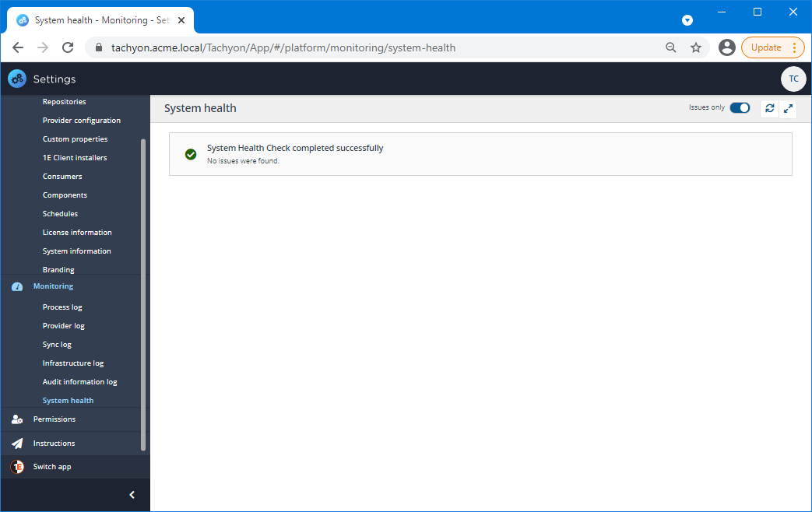Open Repositories settings page

[64, 101]
